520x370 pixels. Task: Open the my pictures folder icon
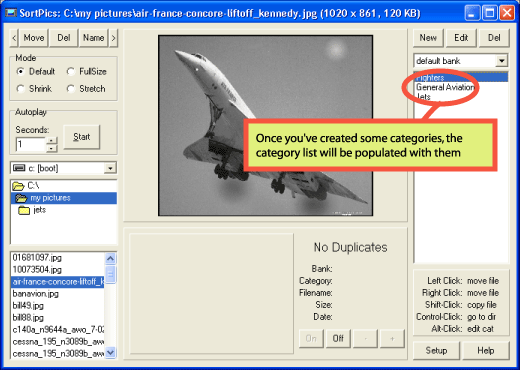(x=21, y=198)
